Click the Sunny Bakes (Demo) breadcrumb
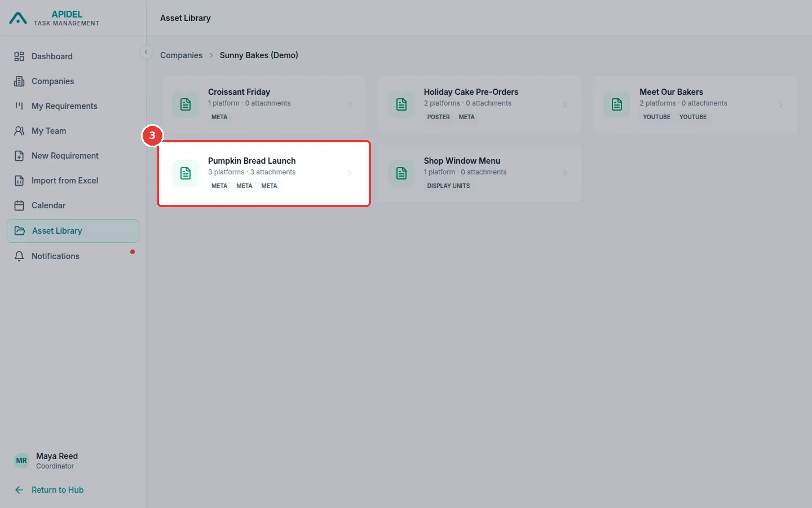The width and height of the screenshot is (812, 508). pos(259,55)
